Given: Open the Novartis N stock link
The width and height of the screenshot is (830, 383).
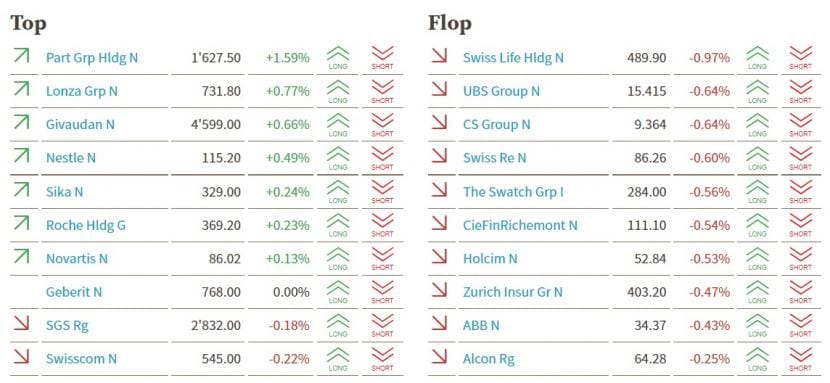Looking at the screenshot, I should pyautogui.click(x=77, y=259).
